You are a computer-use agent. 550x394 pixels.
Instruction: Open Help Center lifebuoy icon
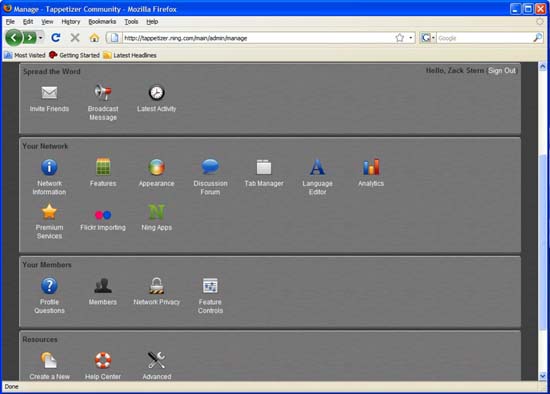click(103, 360)
